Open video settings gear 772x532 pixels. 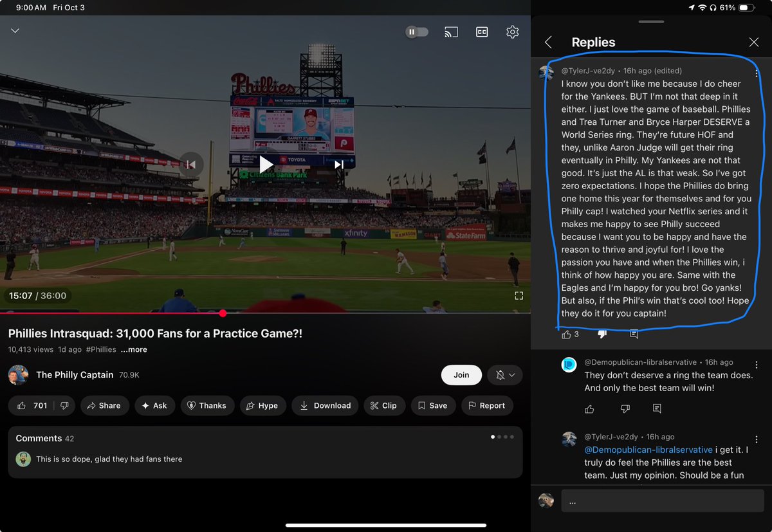click(512, 32)
